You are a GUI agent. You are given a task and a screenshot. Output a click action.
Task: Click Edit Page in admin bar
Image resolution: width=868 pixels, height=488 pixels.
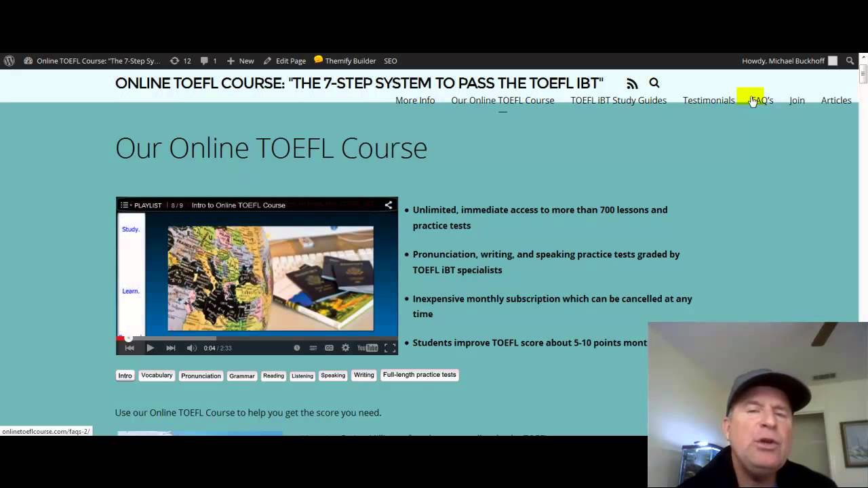coord(285,61)
